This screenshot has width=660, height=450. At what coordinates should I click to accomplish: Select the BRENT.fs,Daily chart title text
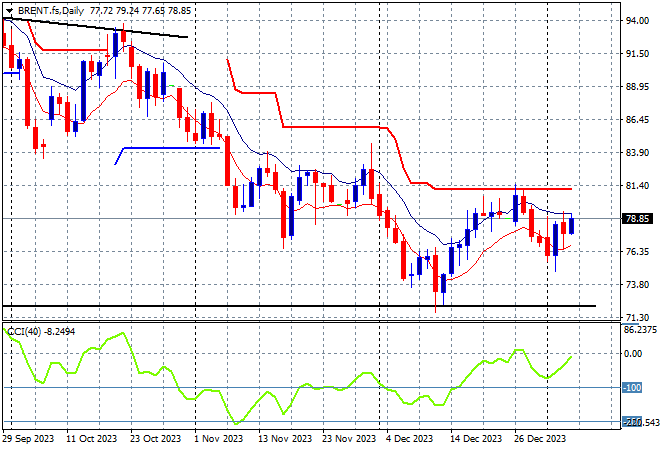[x=51, y=11]
